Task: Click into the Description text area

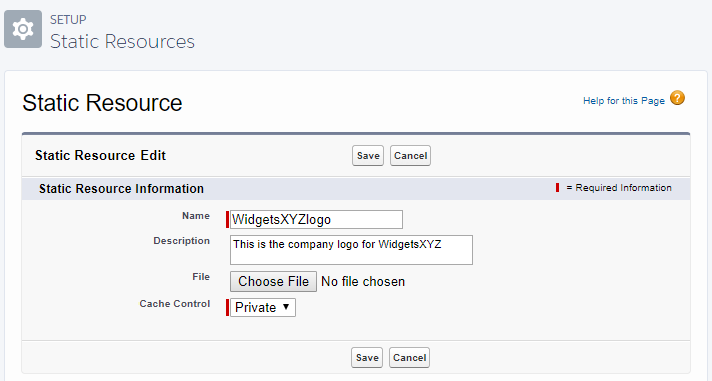Action: coord(351,250)
